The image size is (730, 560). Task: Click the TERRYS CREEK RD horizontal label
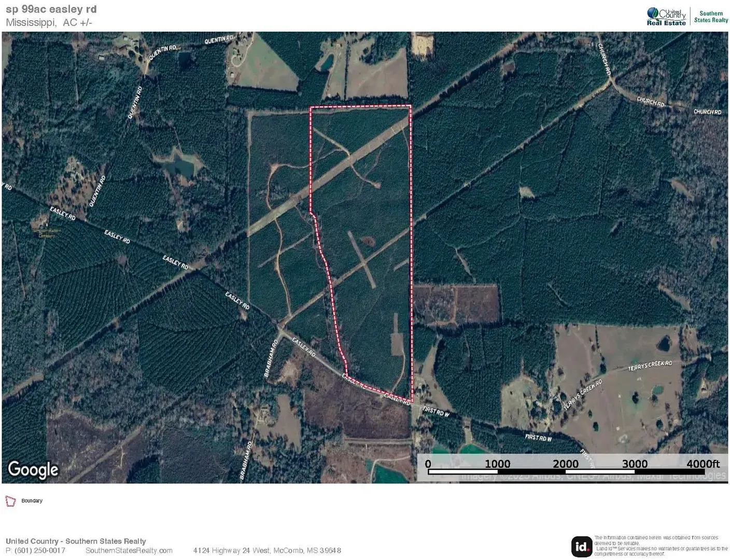pos(650,366)
